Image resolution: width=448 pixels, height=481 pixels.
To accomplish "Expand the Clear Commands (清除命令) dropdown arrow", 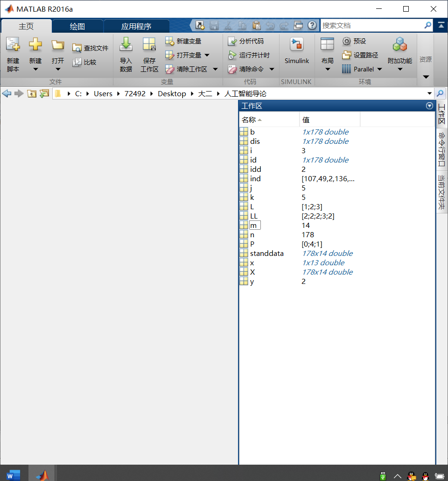I will click(272, 69).
